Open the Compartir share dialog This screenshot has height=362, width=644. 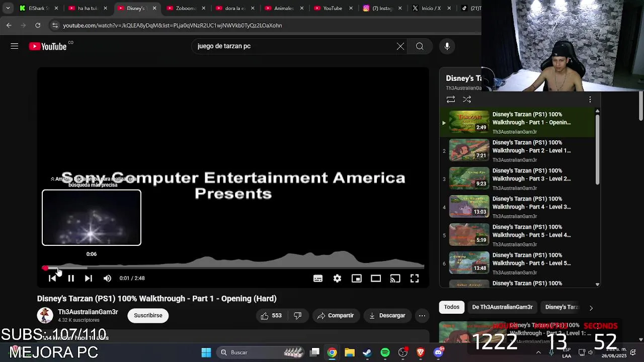click(336, 315)
